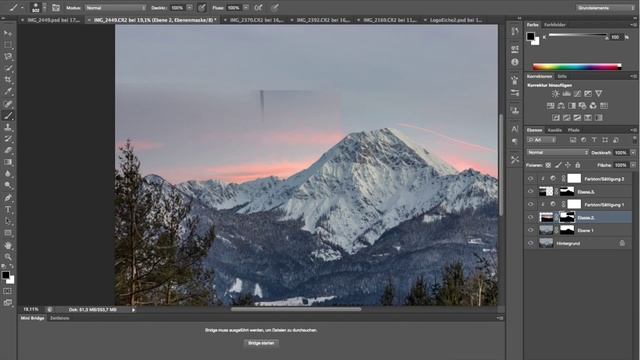The width and height of the screenshot is (640, 360).
Task: Open brush preset picker dropdown
Action: click(x=44, y=8)
